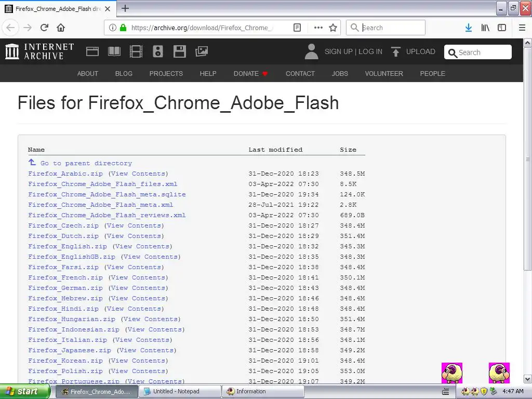Close the Firefox_Chrome_Adobe_Flash tab
This screenshot has height=399, width=532.
pyautogui.click(x=108, y=9)
